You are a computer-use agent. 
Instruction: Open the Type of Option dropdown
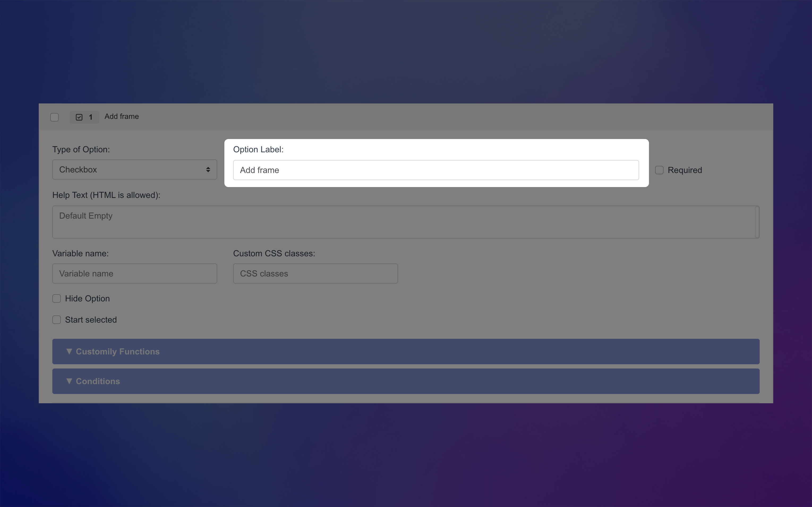pos(134,169)
